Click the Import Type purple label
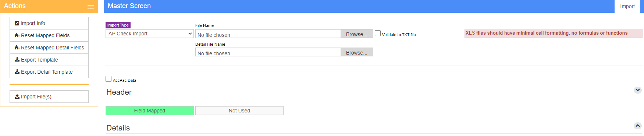 coord(118,25)
